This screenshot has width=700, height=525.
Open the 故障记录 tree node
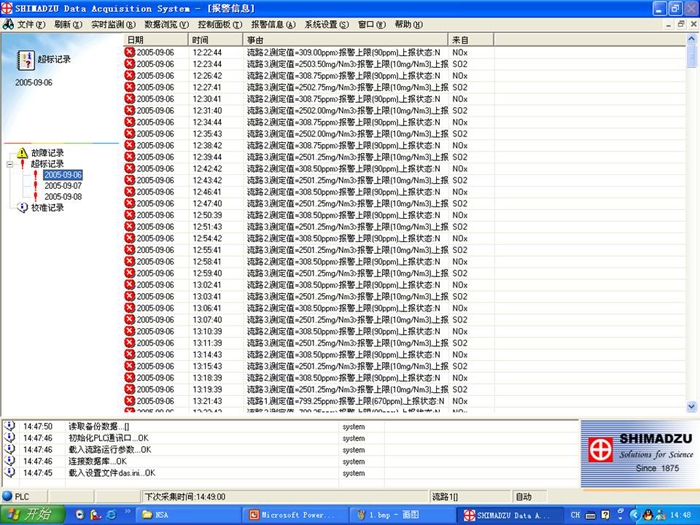tap(46, 153)
